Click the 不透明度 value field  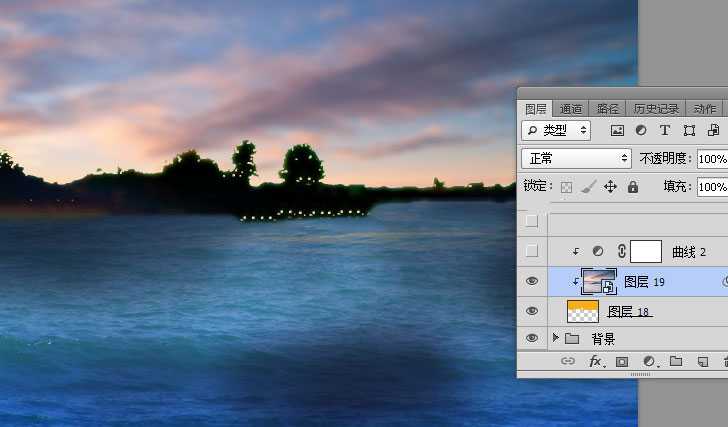tap(712, 159)
